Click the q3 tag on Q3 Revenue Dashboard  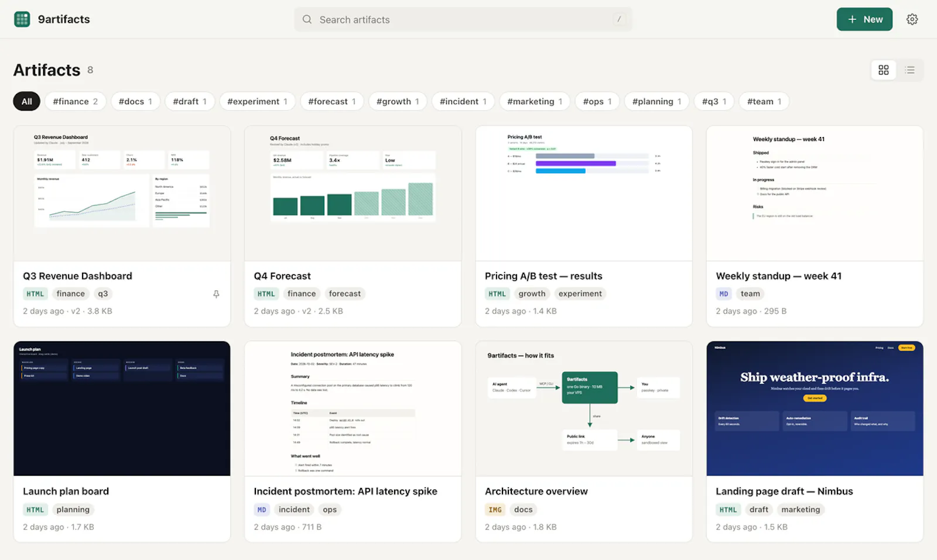point(103,294)
